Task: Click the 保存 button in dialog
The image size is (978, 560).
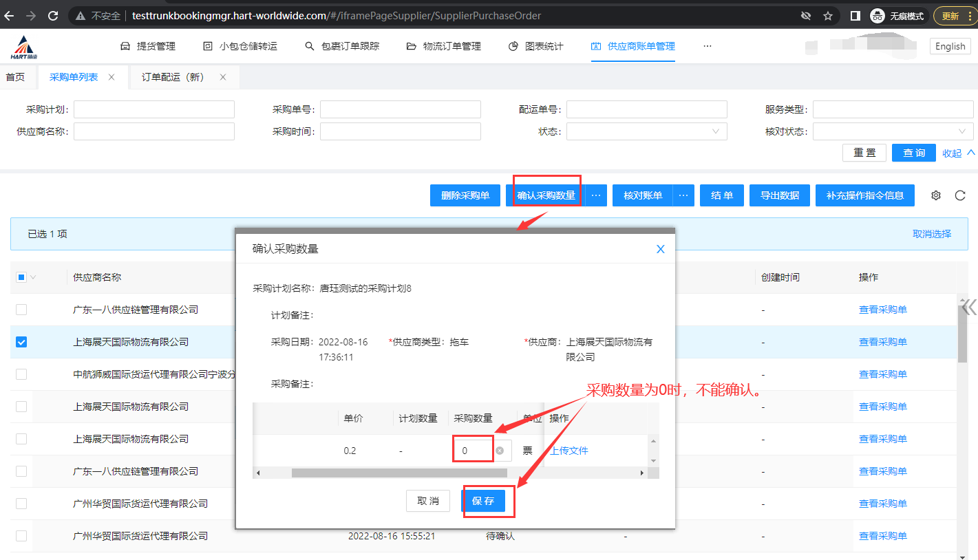Action: [x=483, y=501]
